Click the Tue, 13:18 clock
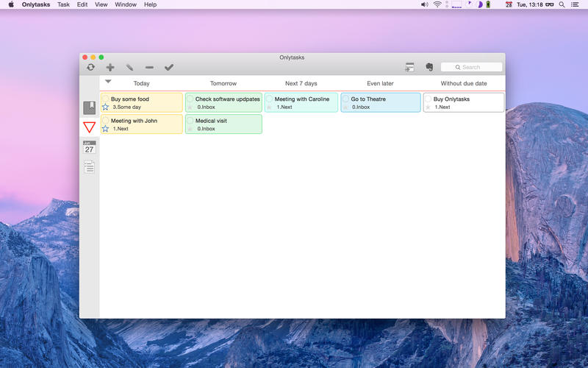The width and height of the screenshot is (588, 368). click(x=530, y=4)
